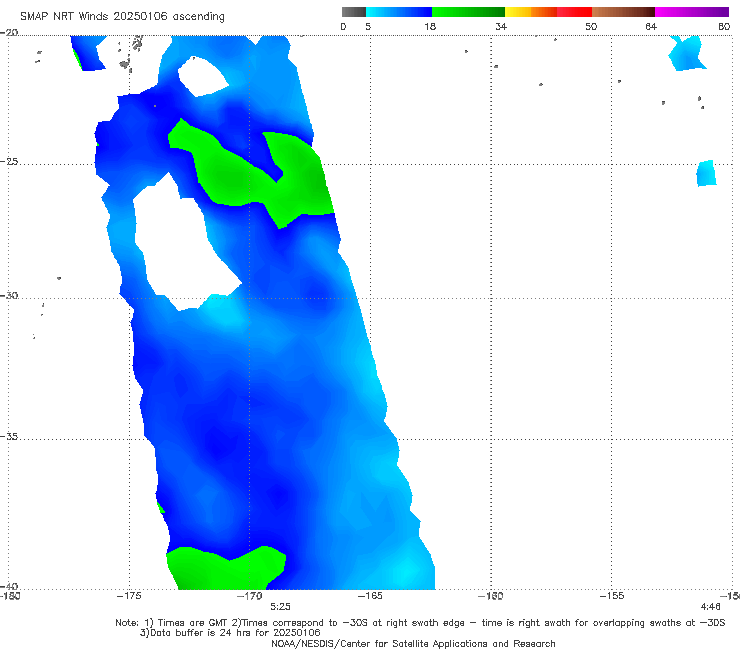Click the swath time '4:46'
This screenshot has height=650, width=740.
coord(710,607)
